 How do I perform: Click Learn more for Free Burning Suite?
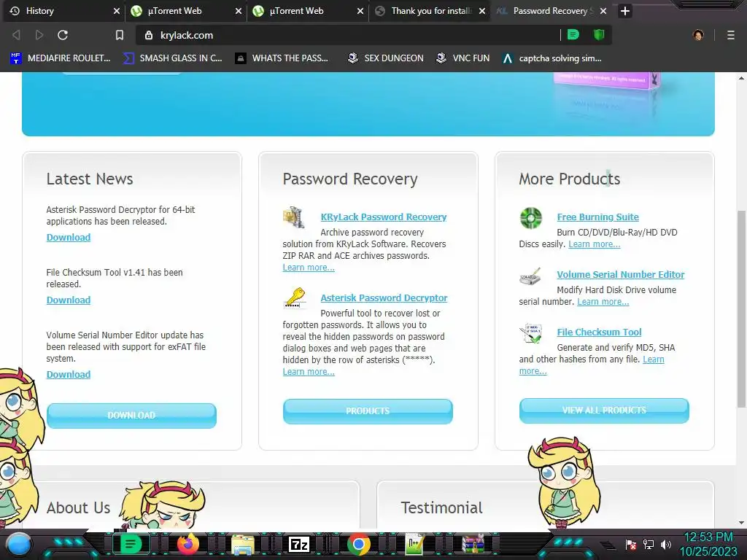tap(595, 244)
